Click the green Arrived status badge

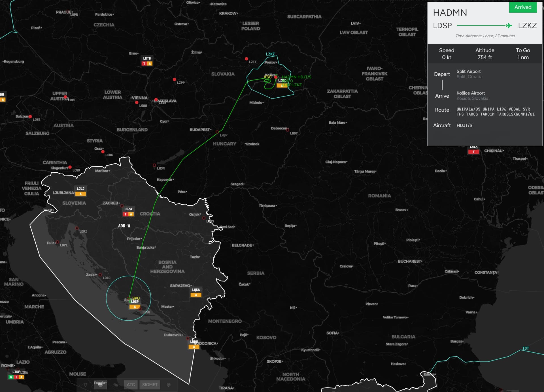(x=523, y=7)
